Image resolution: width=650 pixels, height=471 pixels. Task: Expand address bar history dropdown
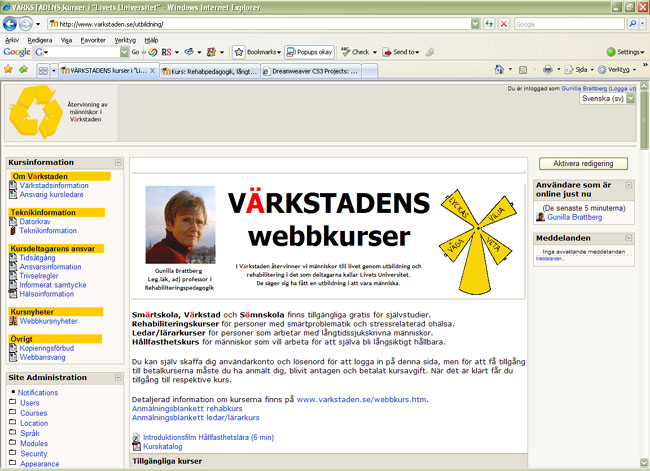tap(475, 24)
